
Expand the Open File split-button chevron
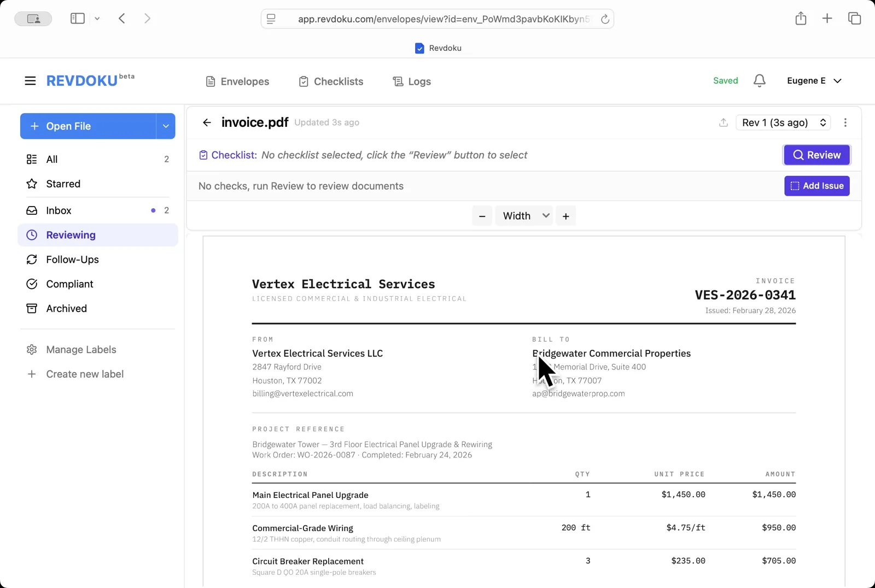click(x=166, y=126)
